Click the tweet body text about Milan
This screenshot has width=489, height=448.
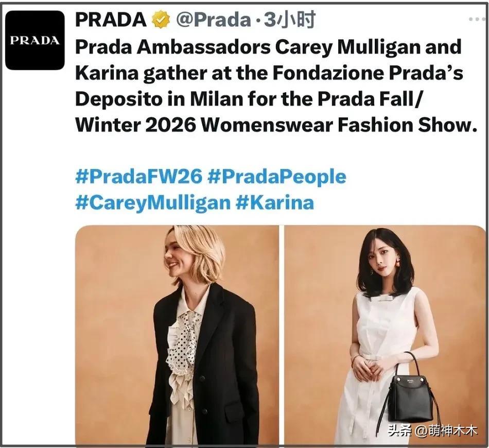pyautogui.click(x=276, y=86)
